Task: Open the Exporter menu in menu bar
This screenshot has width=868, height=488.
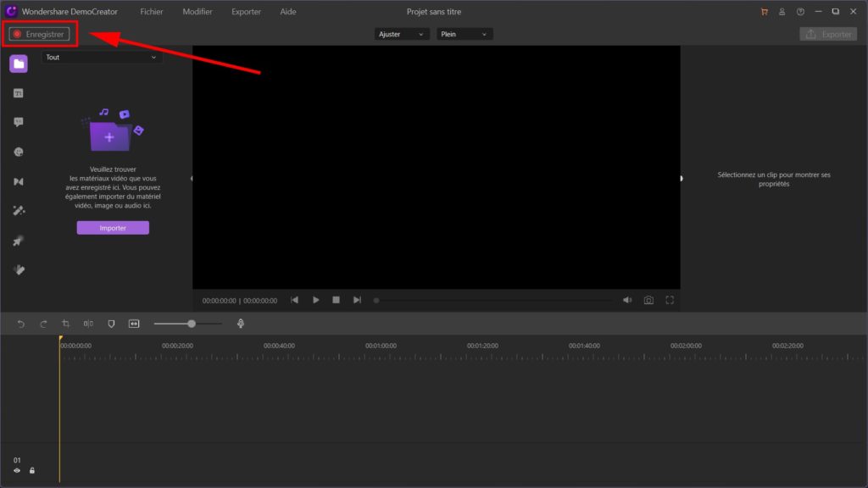Action: click(x=246, y=12)
